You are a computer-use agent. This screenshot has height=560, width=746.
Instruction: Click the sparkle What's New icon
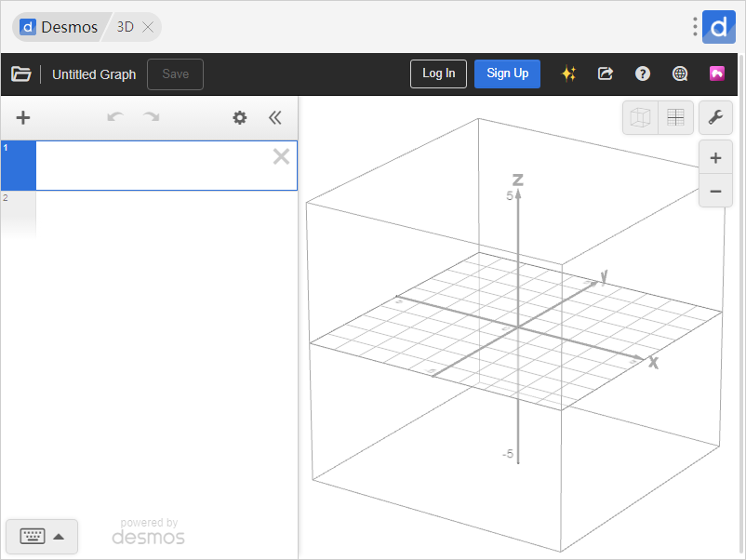click(x=568, y=74)
